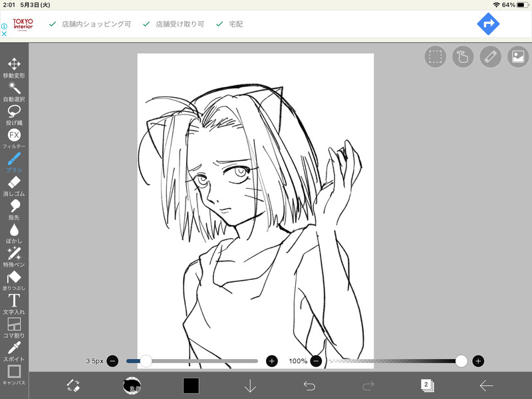Undo the last stroke
The image size is (532, 399).
pos(309,386)
